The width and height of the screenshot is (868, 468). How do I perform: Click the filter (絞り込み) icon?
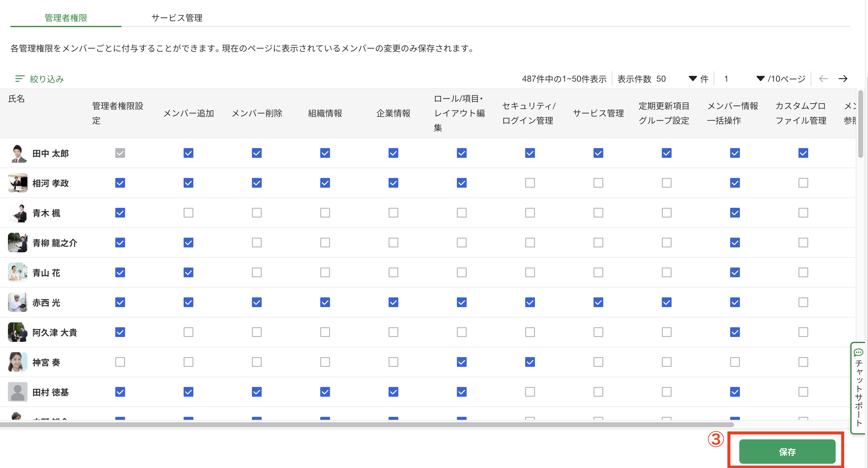point(20,78)
